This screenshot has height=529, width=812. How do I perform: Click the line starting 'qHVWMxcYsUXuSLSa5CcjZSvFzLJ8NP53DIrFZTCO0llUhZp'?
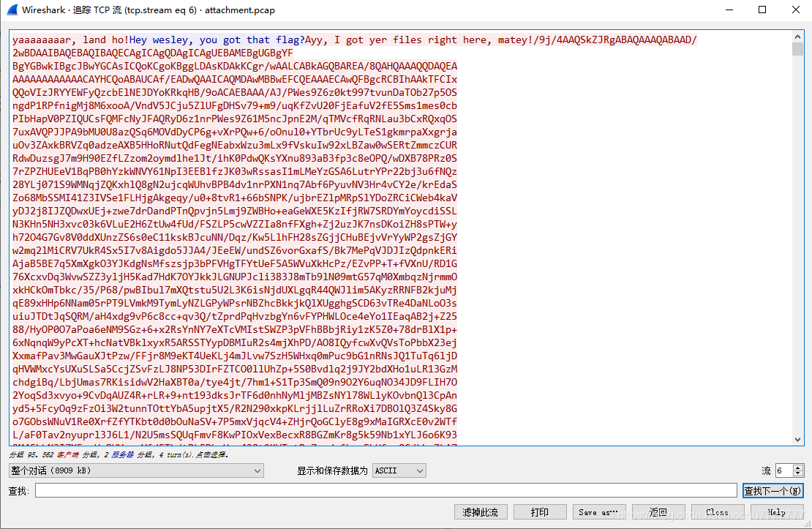[235, 369]
